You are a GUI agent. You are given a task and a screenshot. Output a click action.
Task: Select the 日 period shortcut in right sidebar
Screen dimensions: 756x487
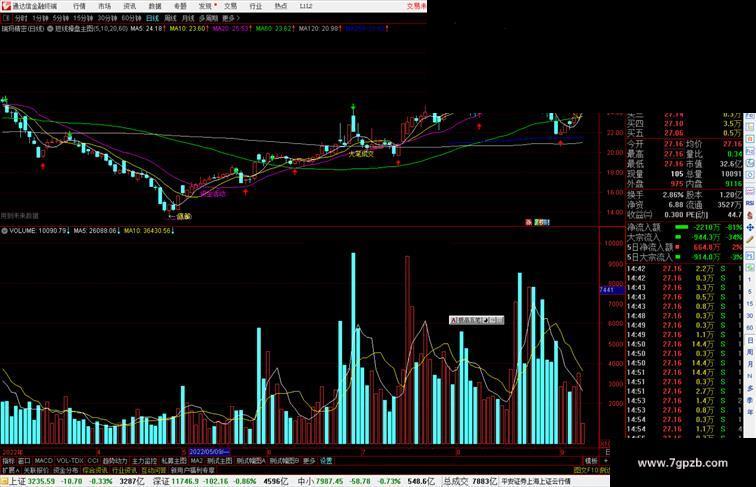[750, 340]
